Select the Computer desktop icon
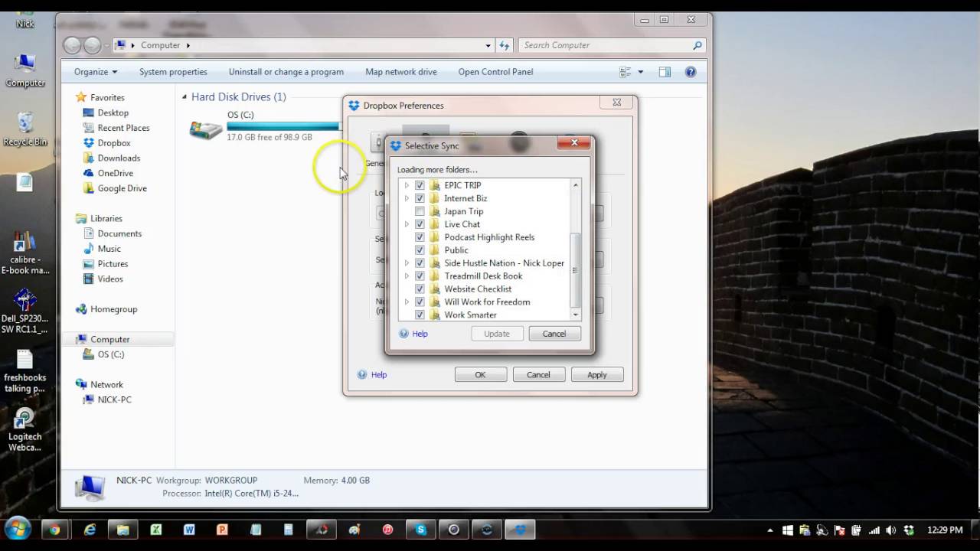 pyautogui.click(x=25, y=70)
